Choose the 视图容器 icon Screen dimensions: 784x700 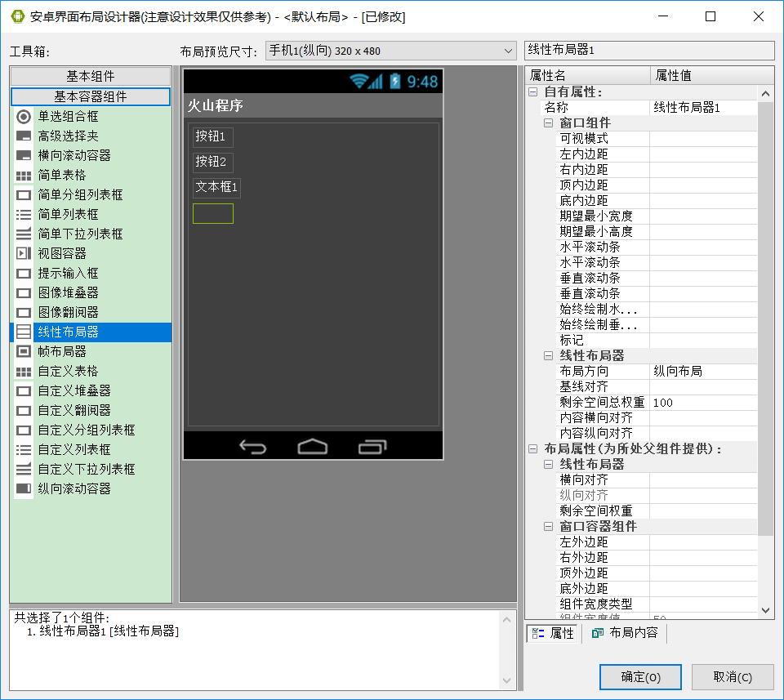[24, 253]
